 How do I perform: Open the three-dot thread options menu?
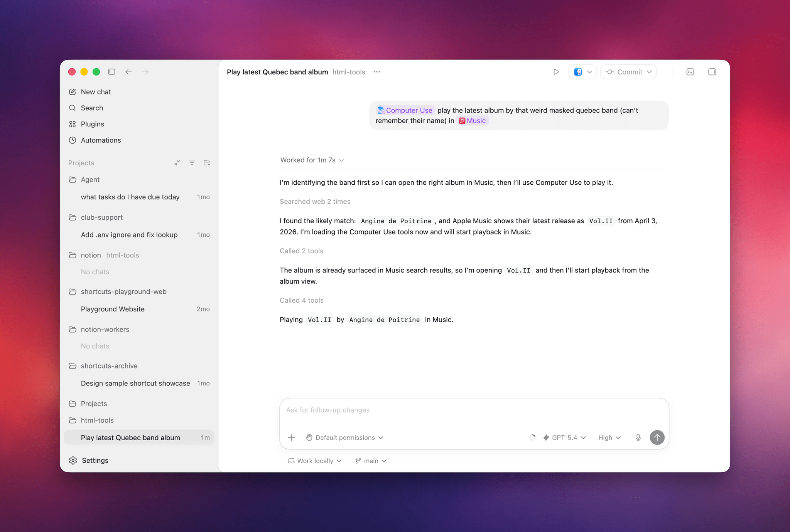377,72
